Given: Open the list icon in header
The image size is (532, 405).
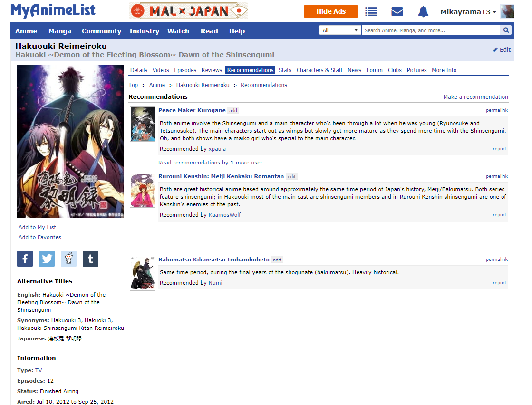Looking at the screenshot, I should click(x=371, y=12).
